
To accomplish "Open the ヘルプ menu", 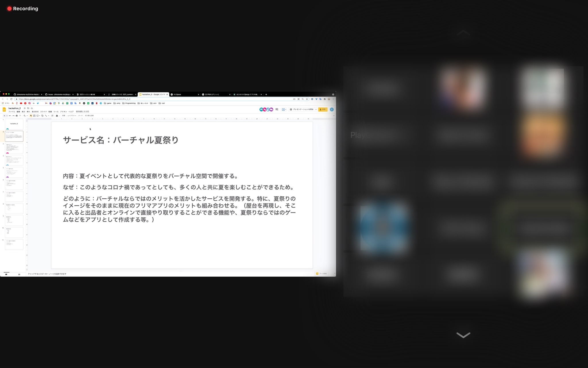I will click(x=71, y=112).
